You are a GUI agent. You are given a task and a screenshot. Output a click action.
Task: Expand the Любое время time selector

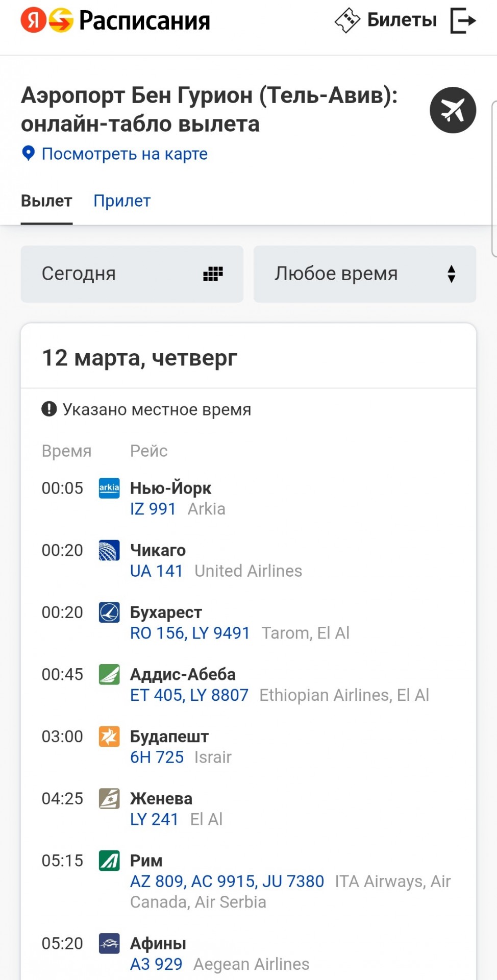click(365, 274)
